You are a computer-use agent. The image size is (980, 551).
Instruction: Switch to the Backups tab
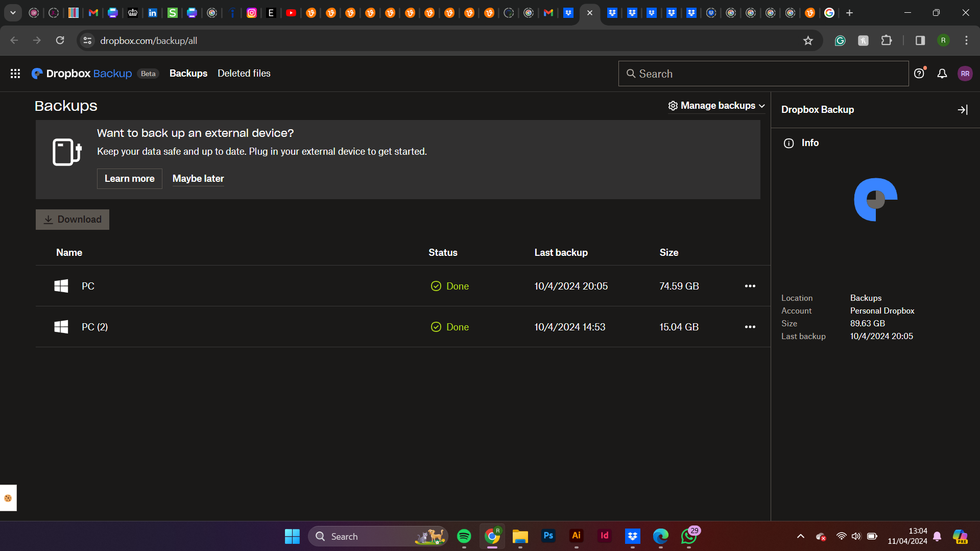tap(188, 74)
